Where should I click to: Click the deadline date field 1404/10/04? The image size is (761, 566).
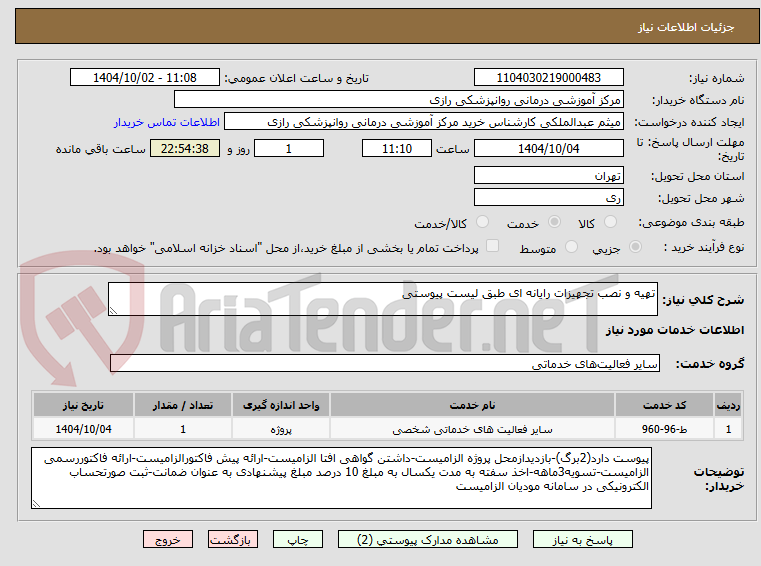(x=548, y=149)
